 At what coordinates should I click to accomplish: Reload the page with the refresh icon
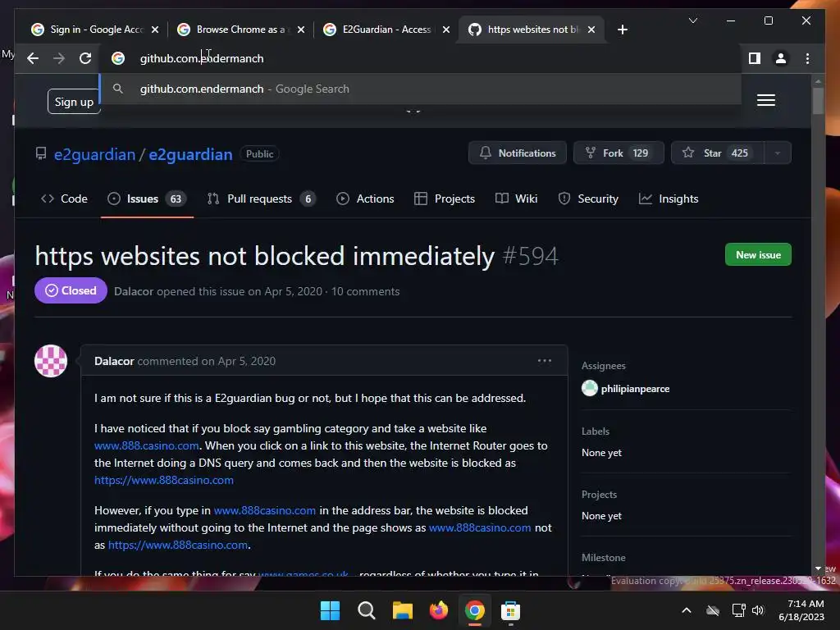tap(85, 58)
